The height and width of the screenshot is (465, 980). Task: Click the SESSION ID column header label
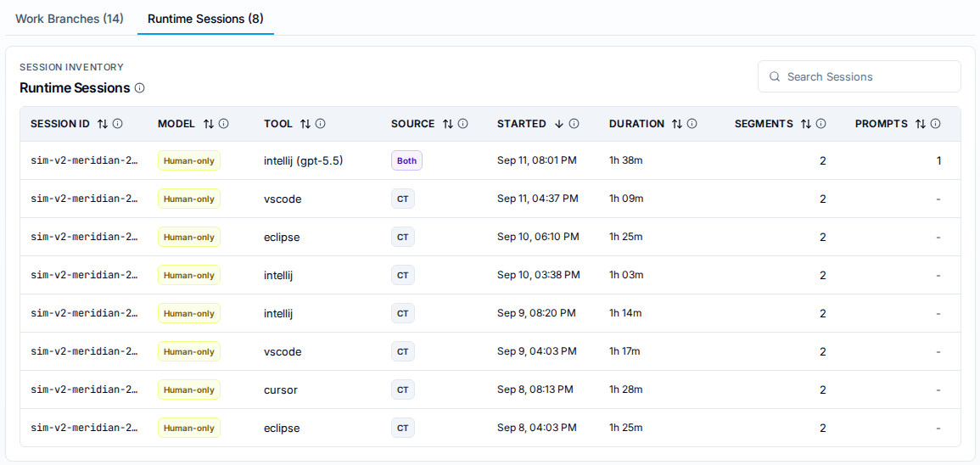[60, 124]
